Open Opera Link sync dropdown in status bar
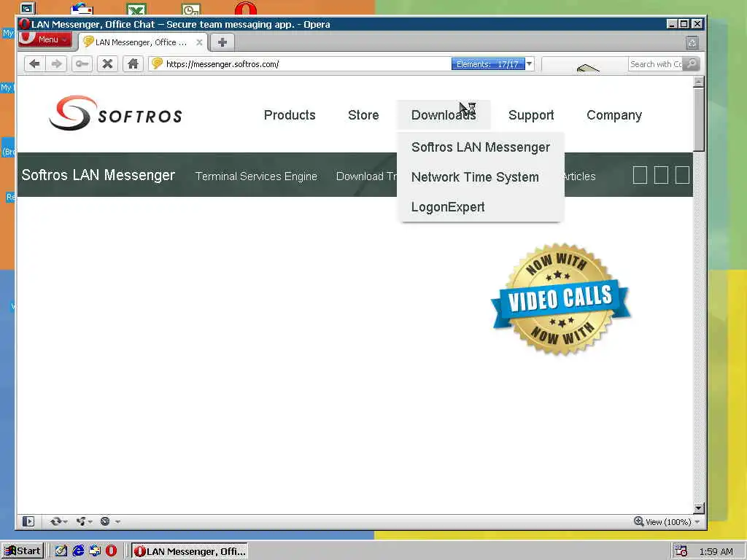Viewport: 747px width, 560px height. tap(58, 521)
